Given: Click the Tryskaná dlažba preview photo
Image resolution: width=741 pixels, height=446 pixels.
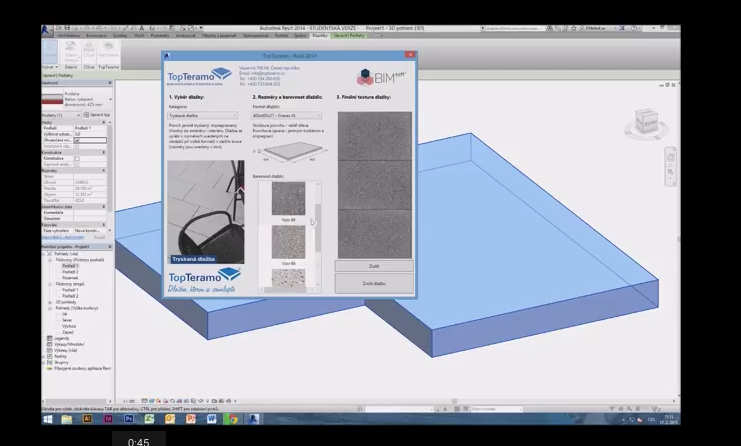Looking at the screenshot, I should click(x=206, y=212).
